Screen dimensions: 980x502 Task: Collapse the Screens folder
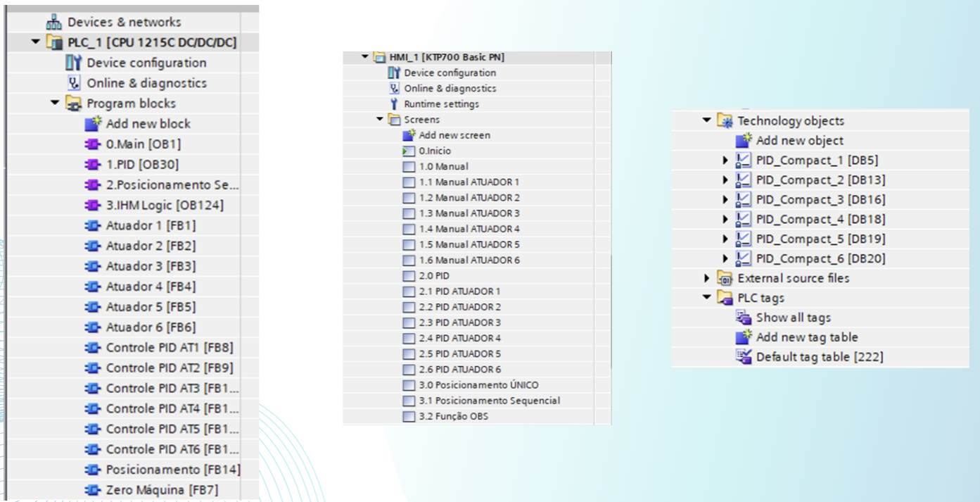point(380,120)
